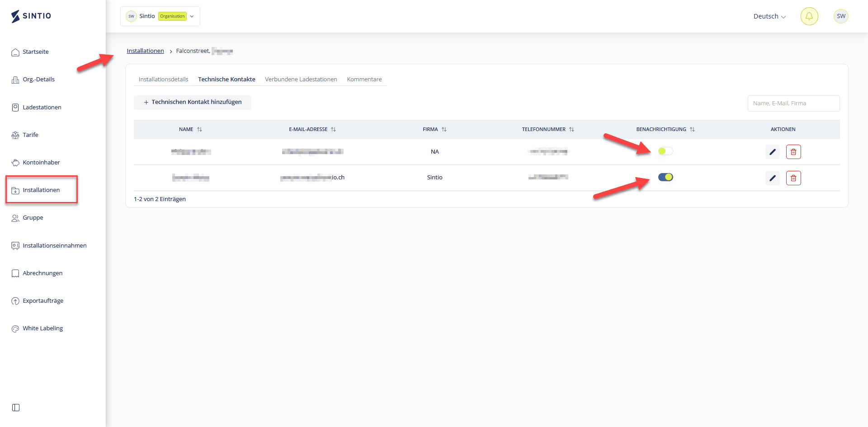Enable notification toggle for NA contact
This screenshot has height=427, width=868.
665,151
